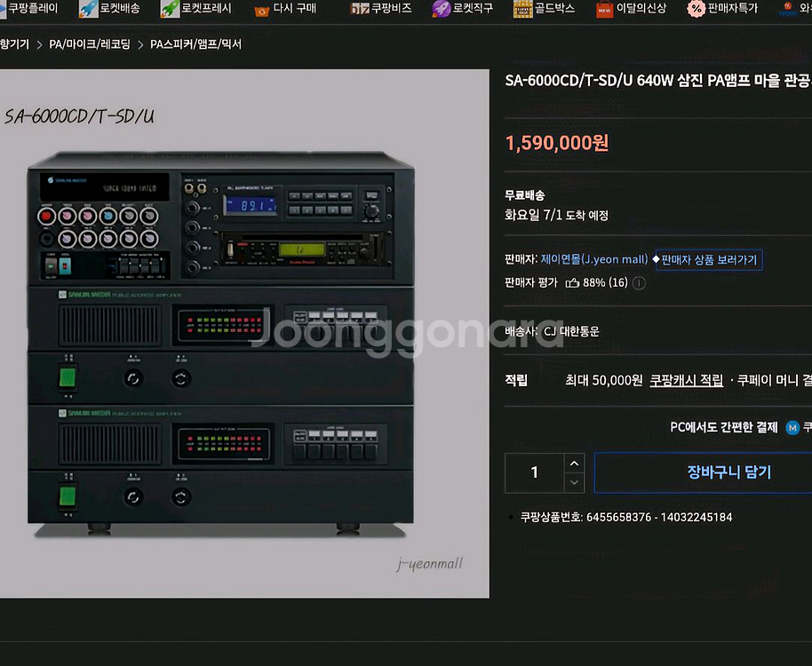
Task: Click the 이달의신상 NEW icon
Action: [604, 9]
